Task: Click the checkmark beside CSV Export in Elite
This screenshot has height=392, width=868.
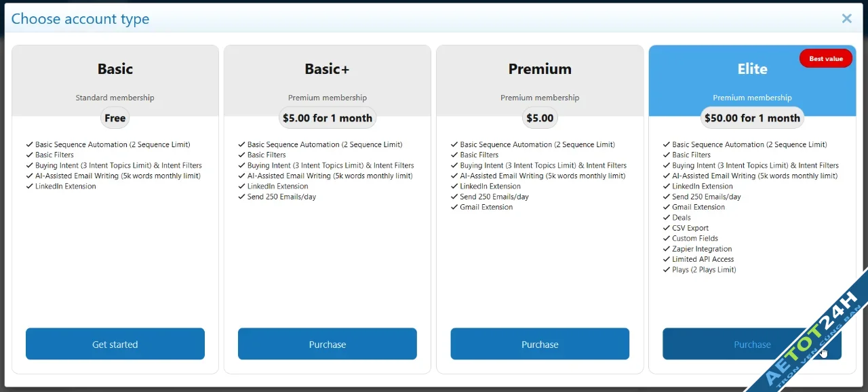Action: pyautogui.click(x=667, y=228)
